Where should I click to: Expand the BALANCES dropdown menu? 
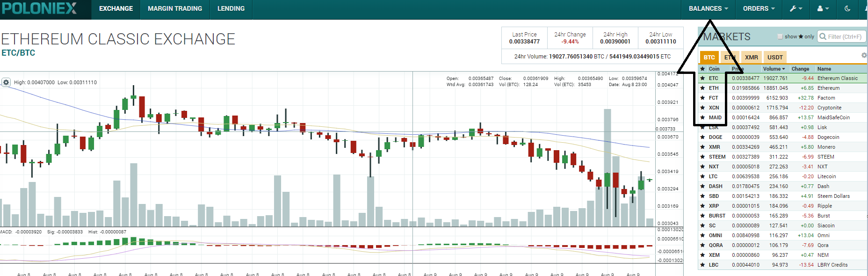click(708, 8)
